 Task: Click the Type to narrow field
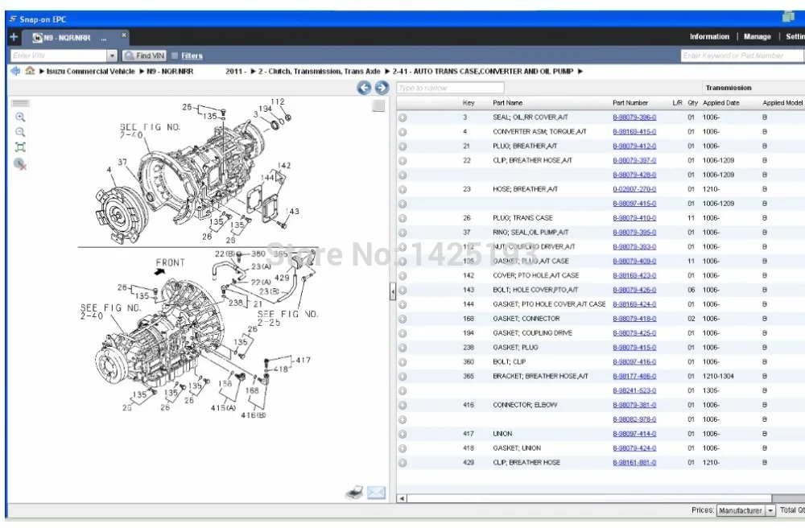(x=450, y=88)
